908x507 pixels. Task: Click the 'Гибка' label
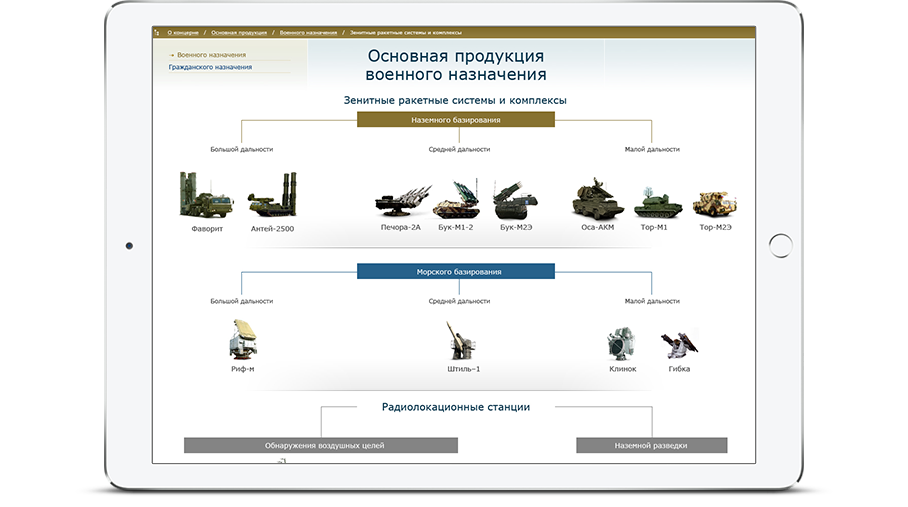coord(679,369)
